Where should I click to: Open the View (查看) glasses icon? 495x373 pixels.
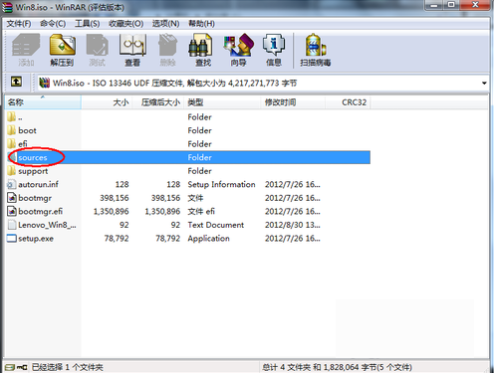pyautogui.click(x=133, y=50)
